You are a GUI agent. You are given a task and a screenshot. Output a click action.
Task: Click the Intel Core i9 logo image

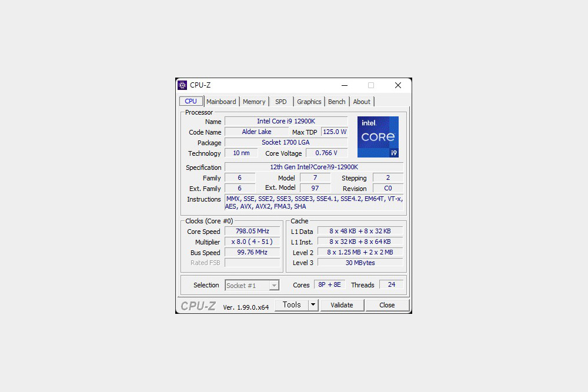[x=377, y=137]
